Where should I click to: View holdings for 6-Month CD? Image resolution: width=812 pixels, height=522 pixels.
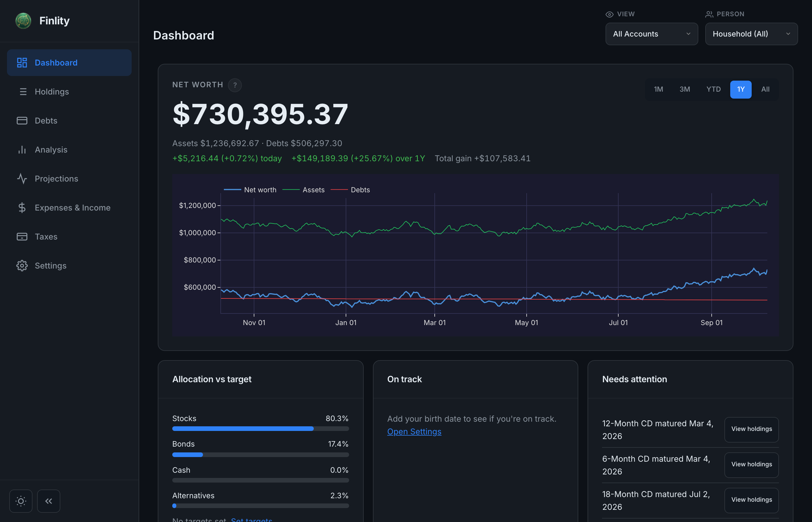751,465
